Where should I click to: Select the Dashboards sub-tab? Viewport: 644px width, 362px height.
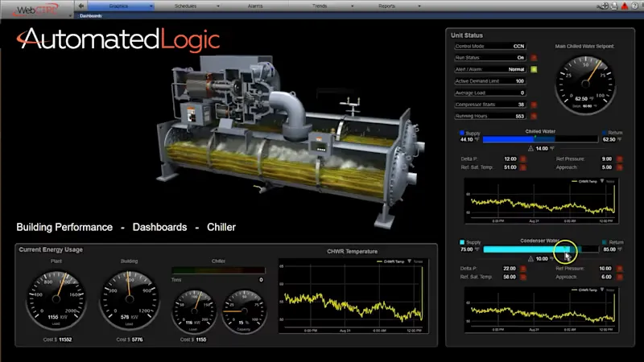[x=90, y=16]
